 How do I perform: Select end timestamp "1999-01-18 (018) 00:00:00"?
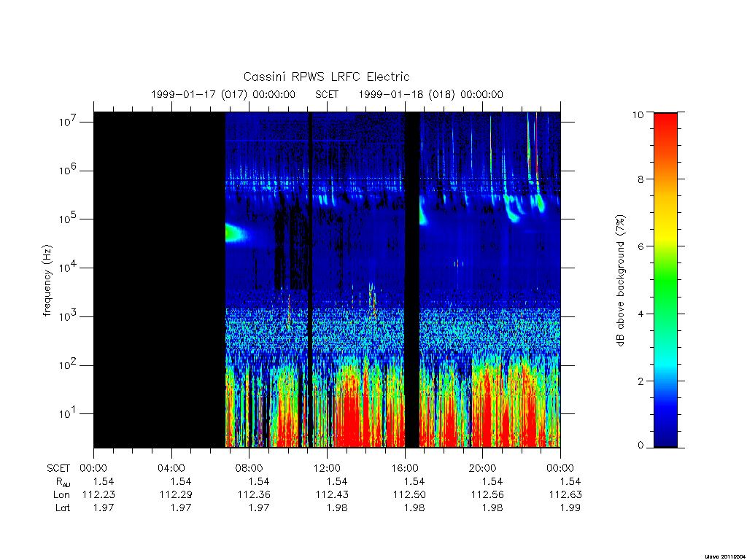tap(430, 94)
